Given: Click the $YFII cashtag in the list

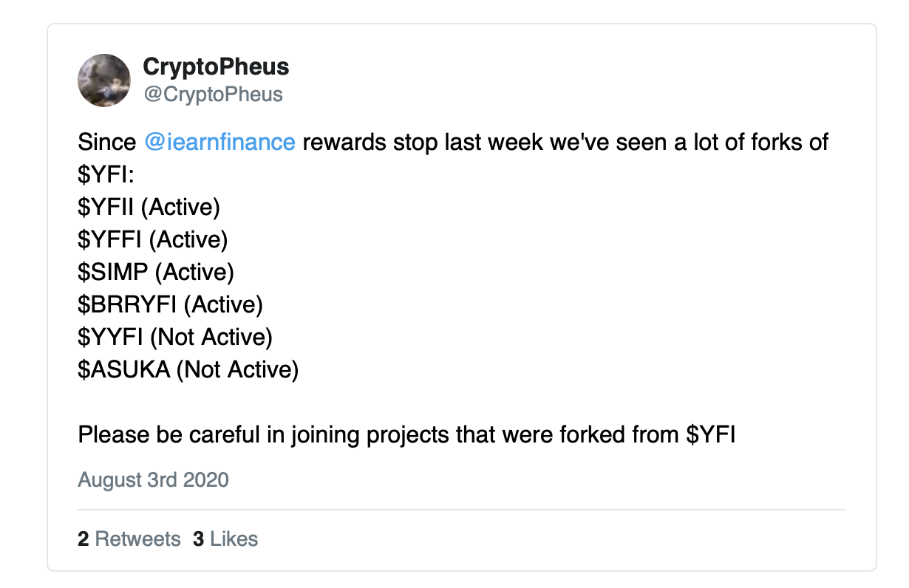Looking at the screenshot, I should click(106, 207).
